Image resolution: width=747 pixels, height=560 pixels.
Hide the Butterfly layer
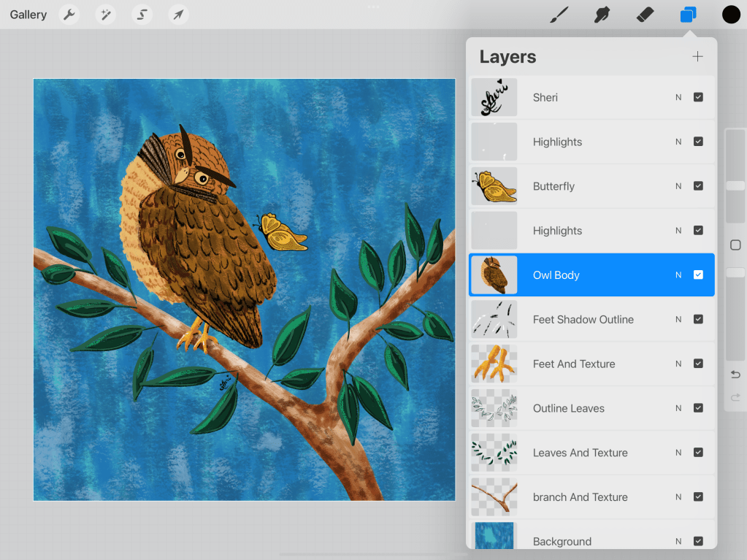(698, 186)
